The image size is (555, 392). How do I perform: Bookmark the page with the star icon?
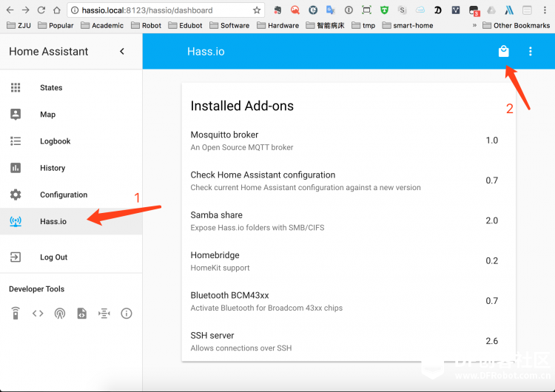tap(257, 10)
